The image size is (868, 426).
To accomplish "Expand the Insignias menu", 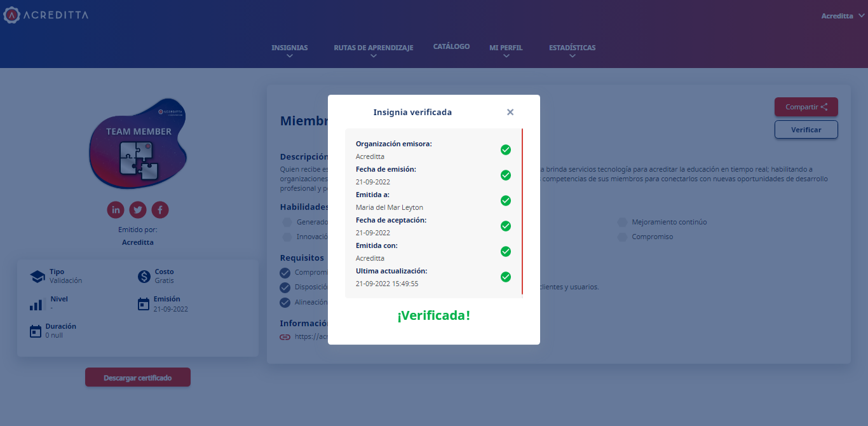I will [290, 51].
